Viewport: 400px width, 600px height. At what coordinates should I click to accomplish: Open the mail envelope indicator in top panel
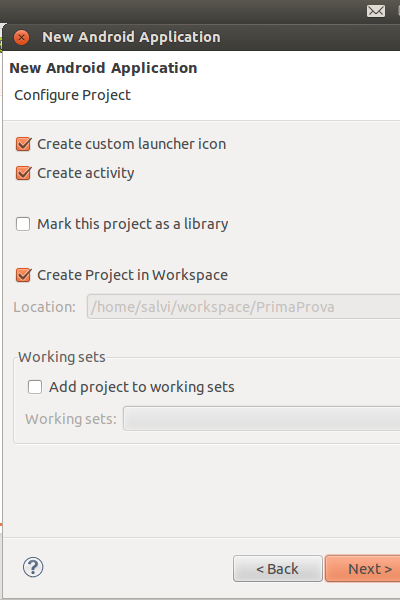[376, 11]
